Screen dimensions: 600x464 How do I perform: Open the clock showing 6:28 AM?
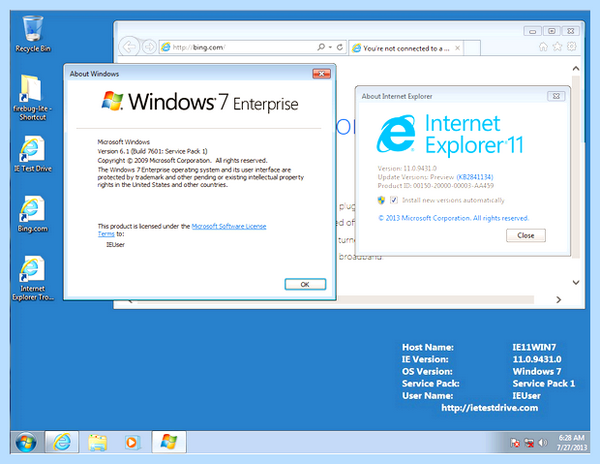click(x=572, y=443)
